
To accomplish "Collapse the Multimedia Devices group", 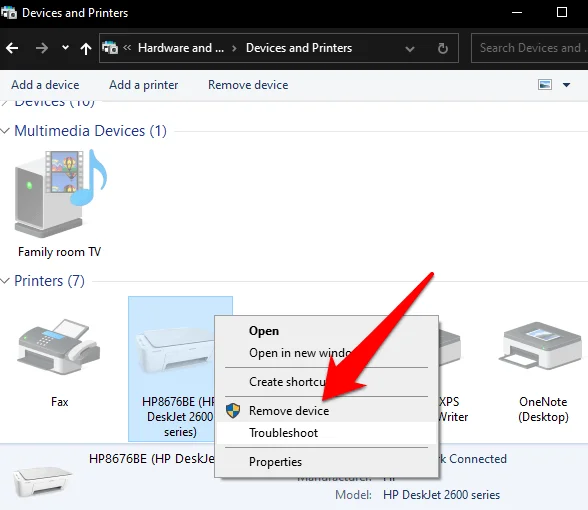I will point(5,131).
